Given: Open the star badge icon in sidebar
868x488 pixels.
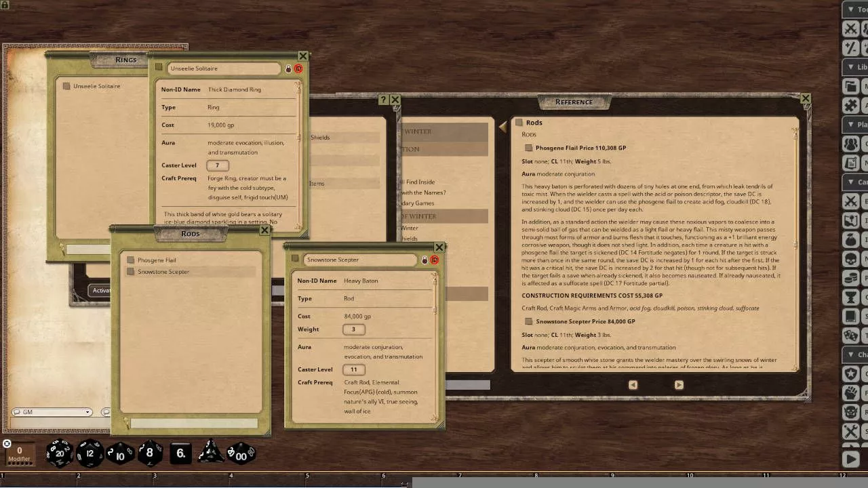Looking at the screenshot, I should click(x=850, y=373).
